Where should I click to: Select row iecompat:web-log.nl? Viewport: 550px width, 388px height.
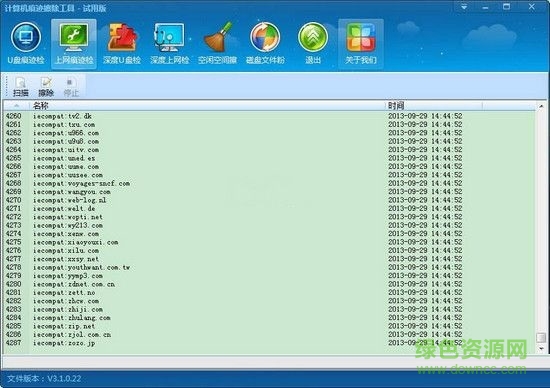[269, 200]
